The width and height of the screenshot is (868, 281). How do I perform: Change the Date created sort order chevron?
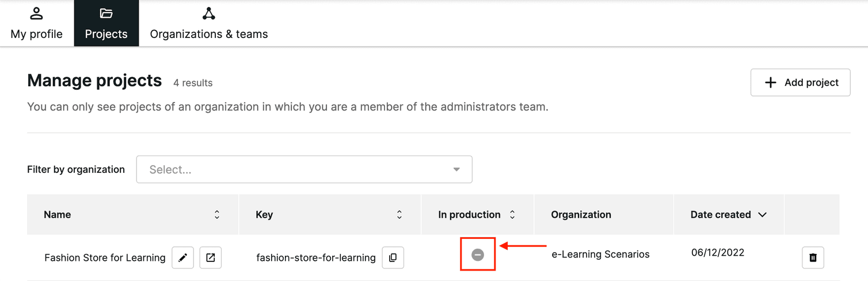click(763, 215)
